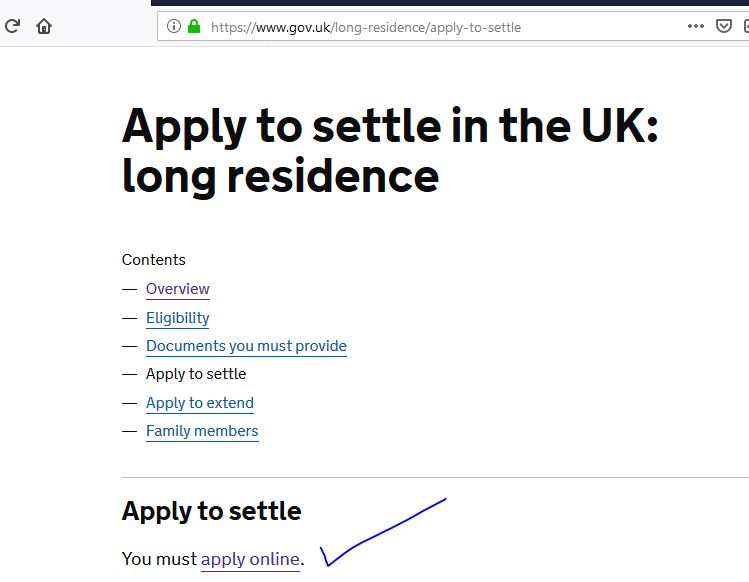The width and height of the screenshot is (749, 582).
Task: Select the current Apply to settle contents item
Action: click(x=196, y=374)
